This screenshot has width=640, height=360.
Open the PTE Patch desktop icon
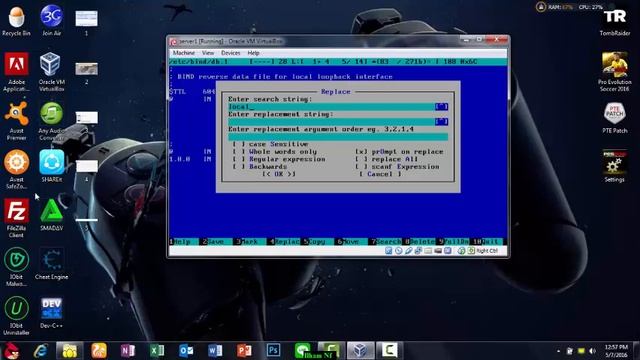point(615,118)
